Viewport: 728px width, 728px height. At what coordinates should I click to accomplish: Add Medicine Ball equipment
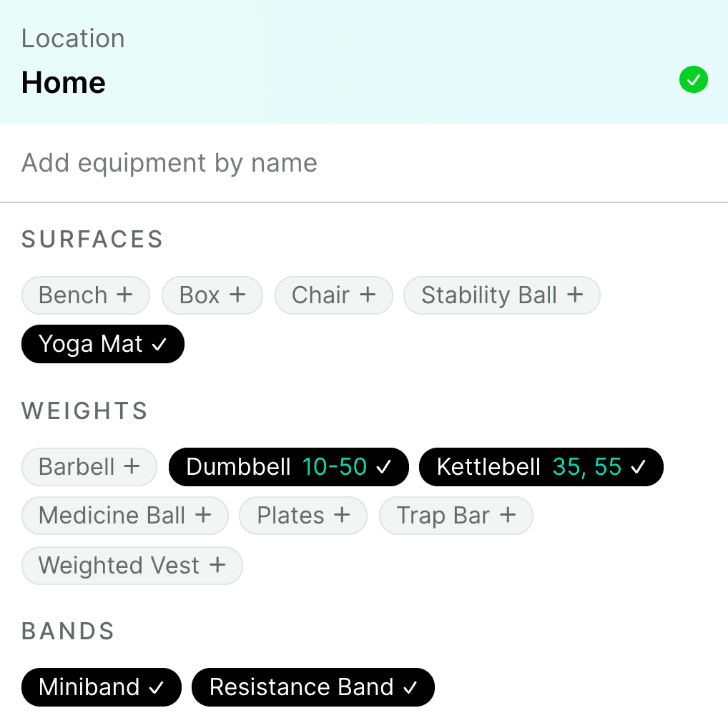(125, 516)
